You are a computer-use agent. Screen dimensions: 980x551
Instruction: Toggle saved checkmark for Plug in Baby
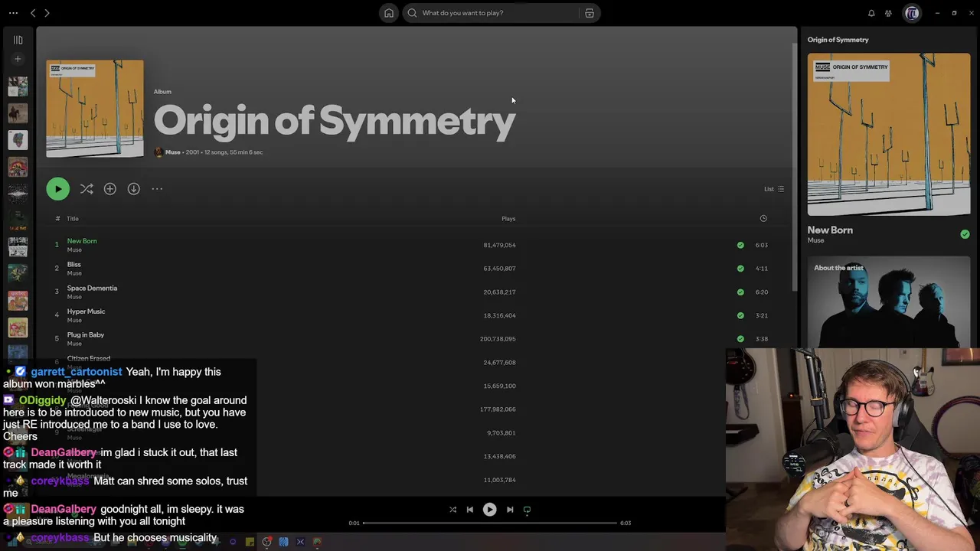click(740, 339)
